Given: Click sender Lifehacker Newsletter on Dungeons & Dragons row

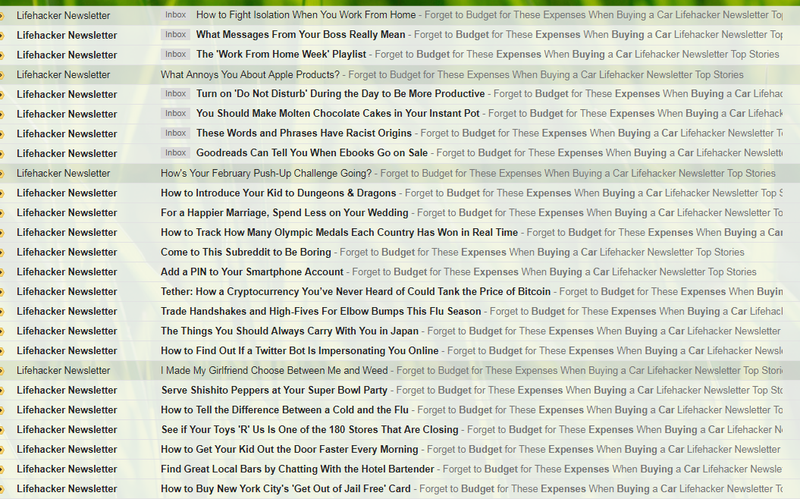Looking at the screenshot, I should [x=67, y=193].
